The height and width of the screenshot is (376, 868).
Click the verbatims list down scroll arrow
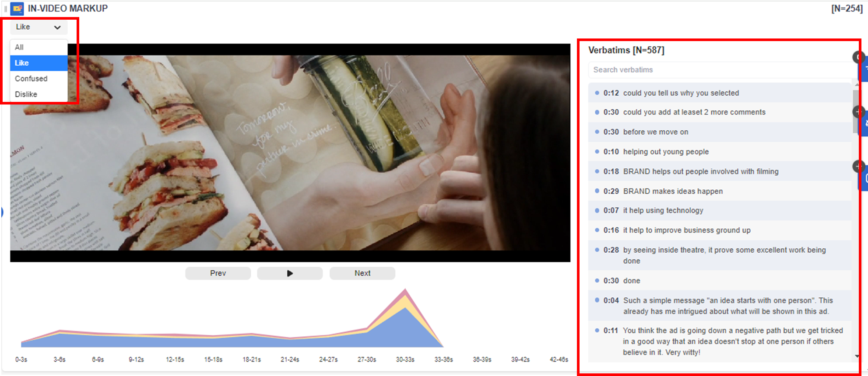pyautogui.click(x=857, y=357)
